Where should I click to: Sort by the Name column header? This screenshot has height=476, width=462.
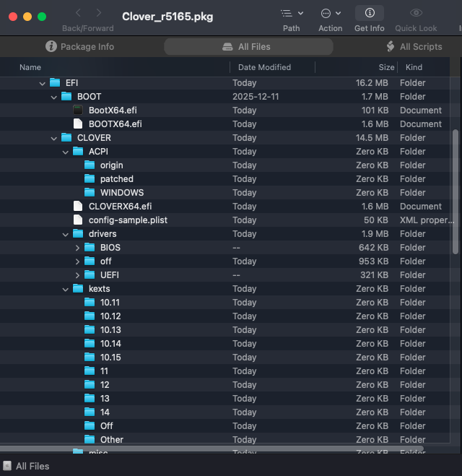(x=30, y=67)
